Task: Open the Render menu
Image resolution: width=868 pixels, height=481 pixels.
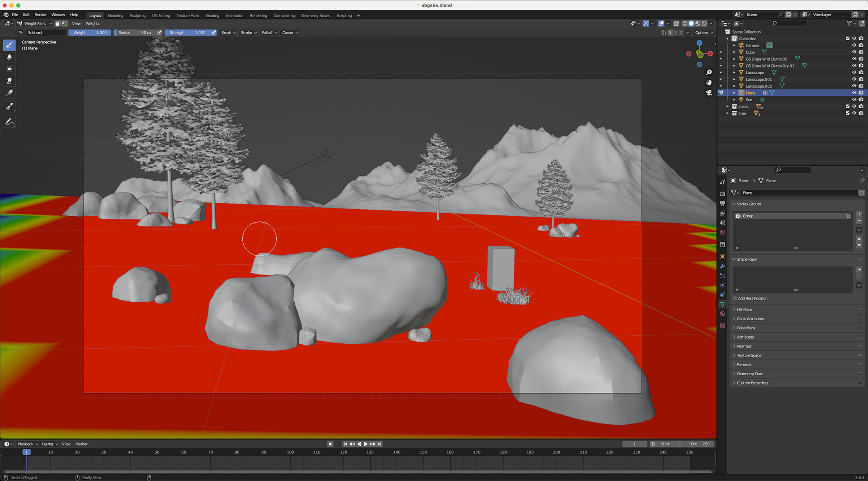Action: [41, 14]
